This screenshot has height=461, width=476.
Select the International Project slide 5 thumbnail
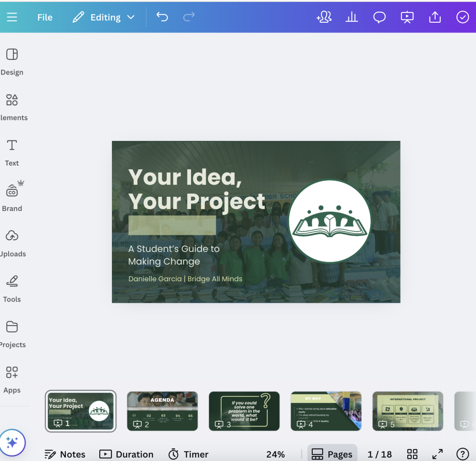[408, 411]
